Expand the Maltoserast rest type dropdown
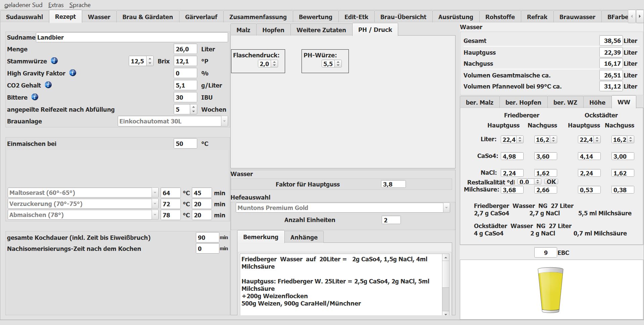The width and height of the screenshot is (644, 325). click(x=155, y=193)
